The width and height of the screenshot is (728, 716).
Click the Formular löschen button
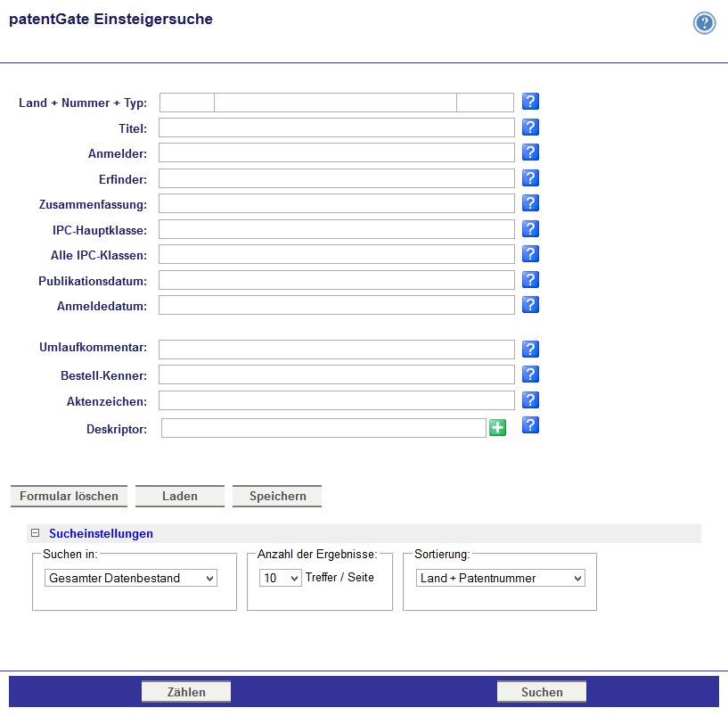[69, 497]
